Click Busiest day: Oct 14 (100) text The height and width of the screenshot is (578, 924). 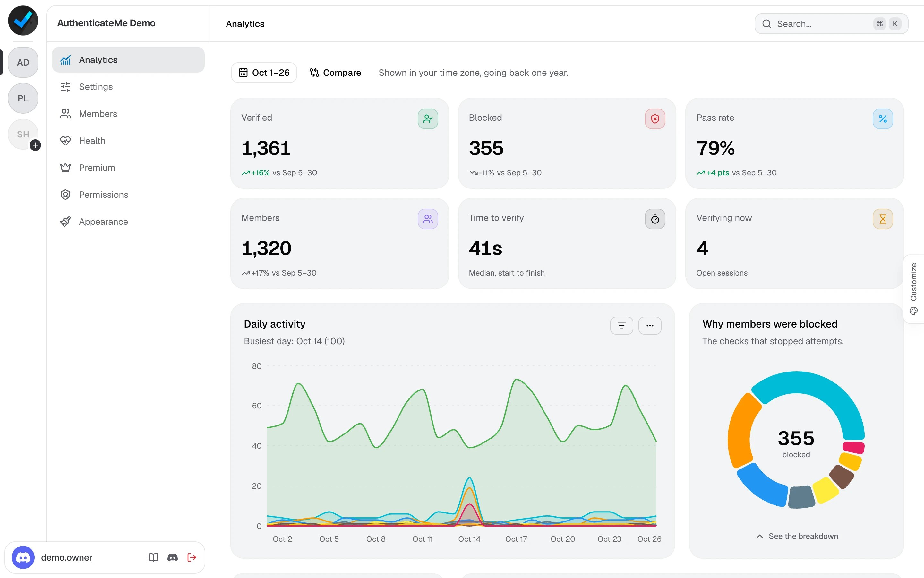[x=295, y=341]
